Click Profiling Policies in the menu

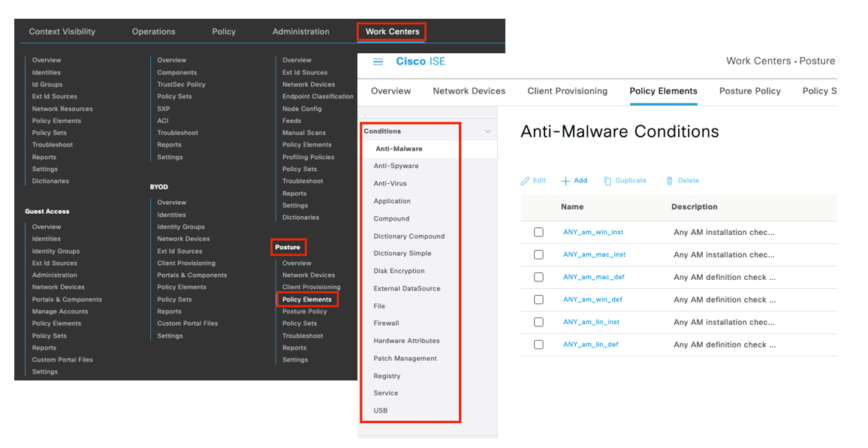pyautogui.click(x=309, y=158)
